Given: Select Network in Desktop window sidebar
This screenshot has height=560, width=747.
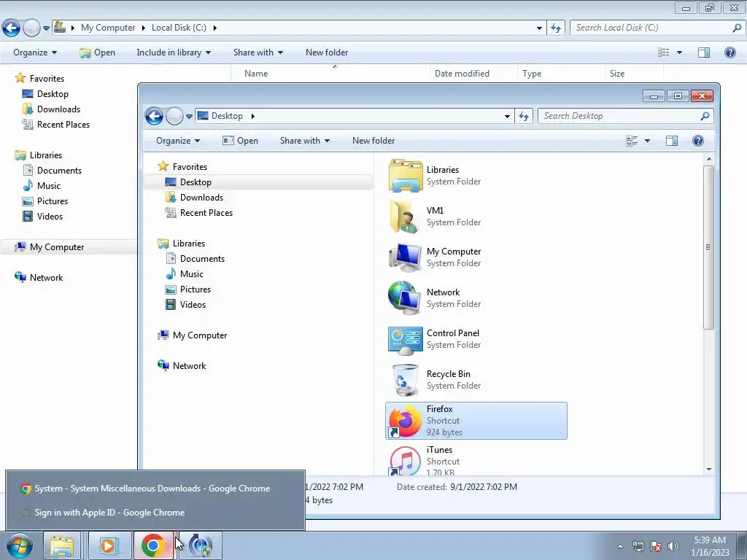Looking at the screenshot, I should [x=189, y=366].
